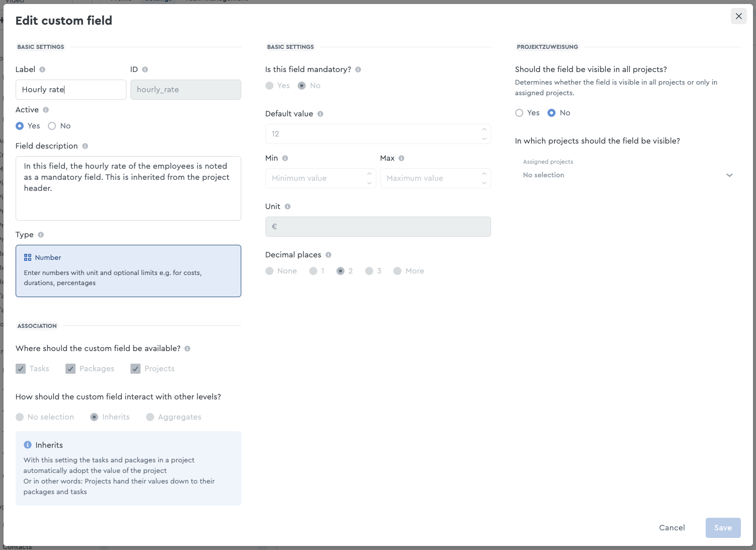Click the Unit field showing €

(x=378, y=227)
